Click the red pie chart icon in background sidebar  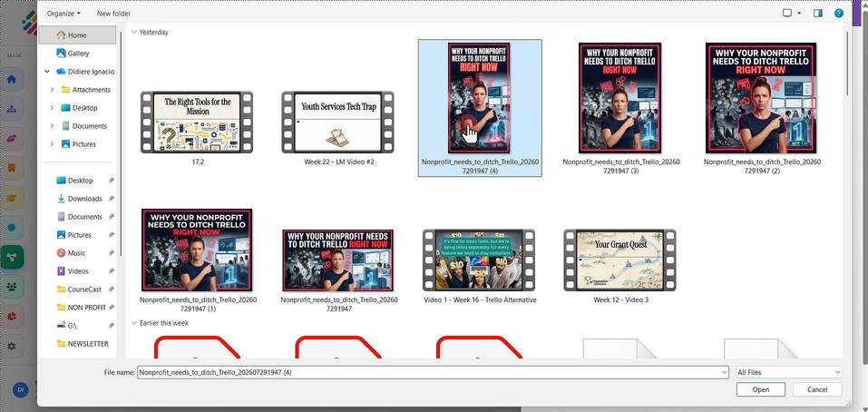pyautogui.click(x=12, y=316)
